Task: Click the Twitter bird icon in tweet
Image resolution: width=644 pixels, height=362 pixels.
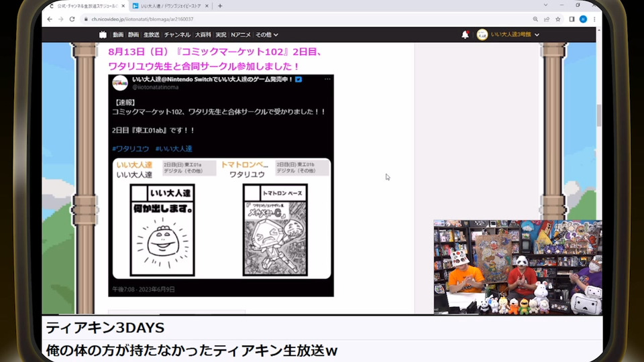Action: click(299, 79)
